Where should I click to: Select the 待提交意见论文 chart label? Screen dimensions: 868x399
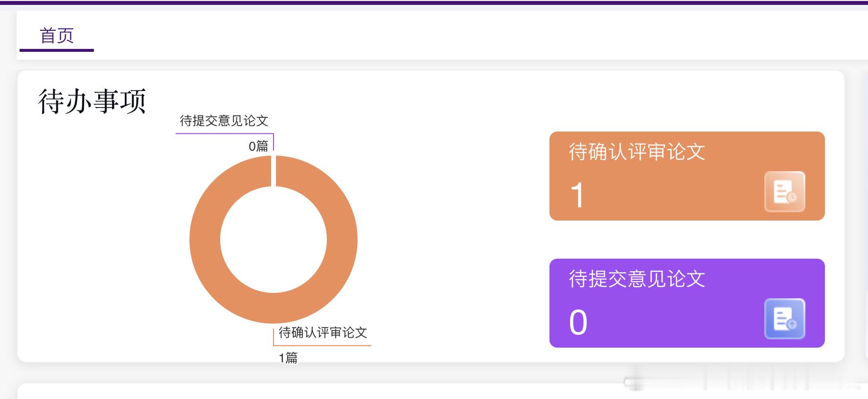point(224,121)
